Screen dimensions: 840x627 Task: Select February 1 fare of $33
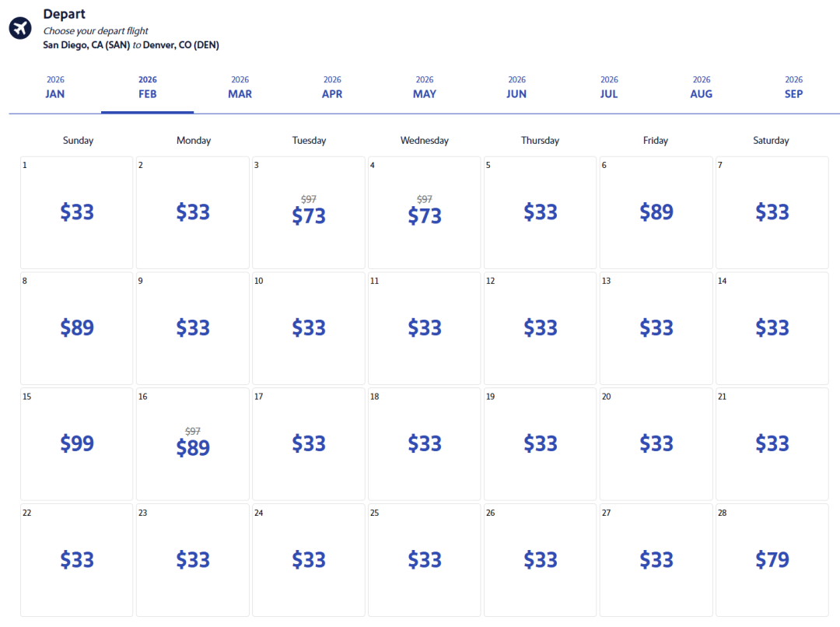click(x=77, y=212)
